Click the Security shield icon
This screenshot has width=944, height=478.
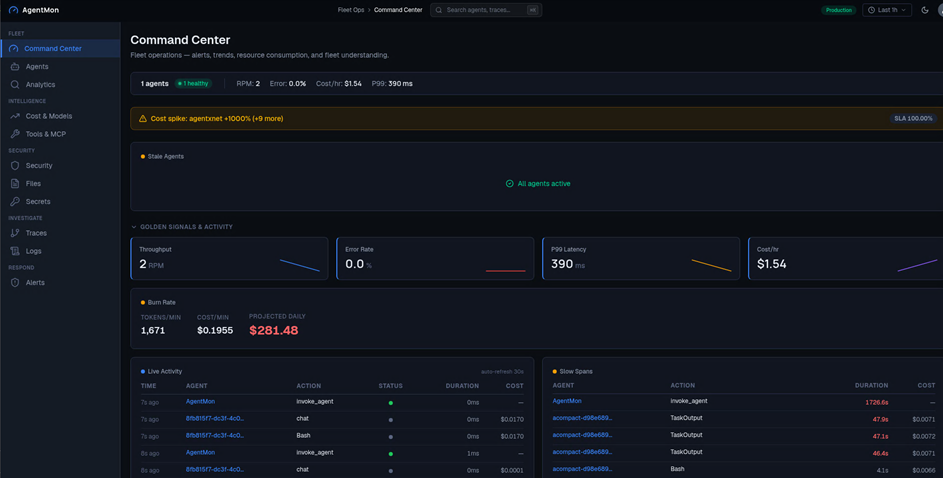pos(15,166)
